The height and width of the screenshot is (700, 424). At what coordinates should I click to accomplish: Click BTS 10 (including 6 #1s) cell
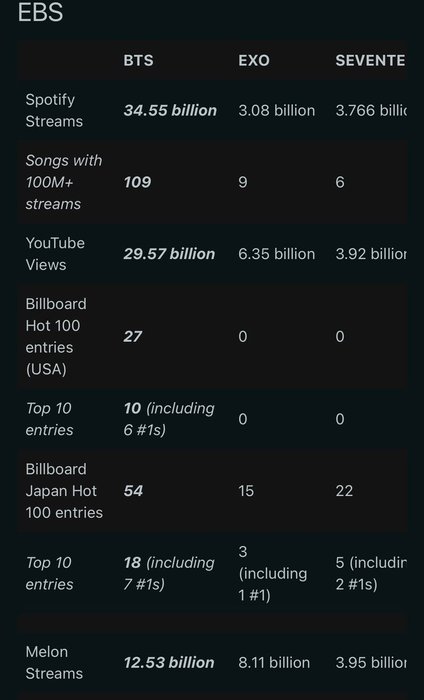(x=169, y=419)
